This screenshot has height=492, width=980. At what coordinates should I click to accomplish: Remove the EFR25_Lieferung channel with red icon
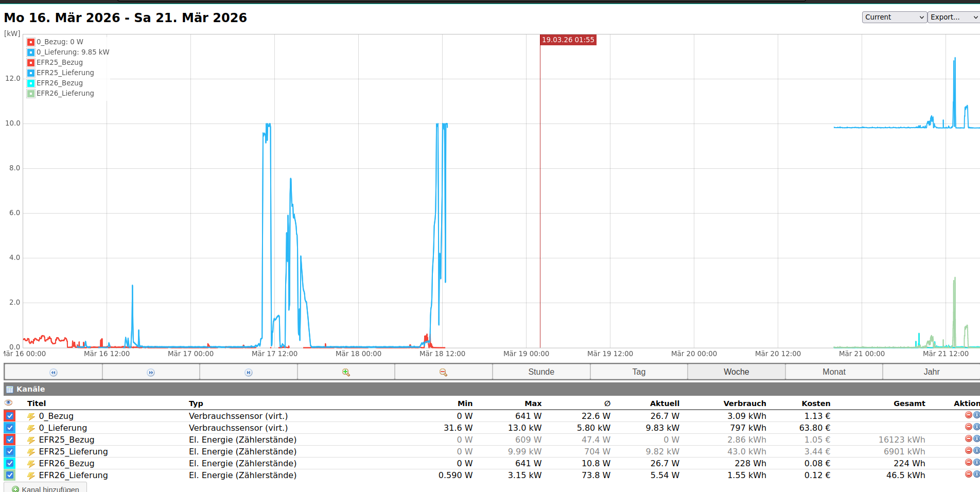[x=968, y=451]
